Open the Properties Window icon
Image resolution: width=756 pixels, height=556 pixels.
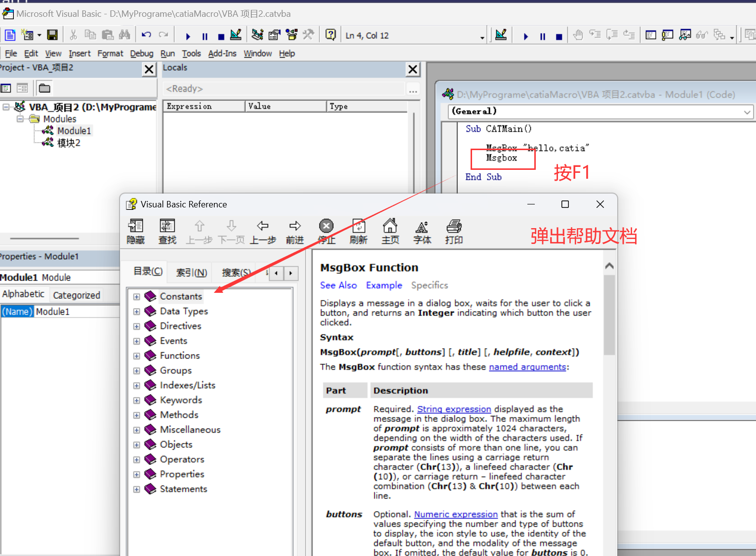pos(275,35)
